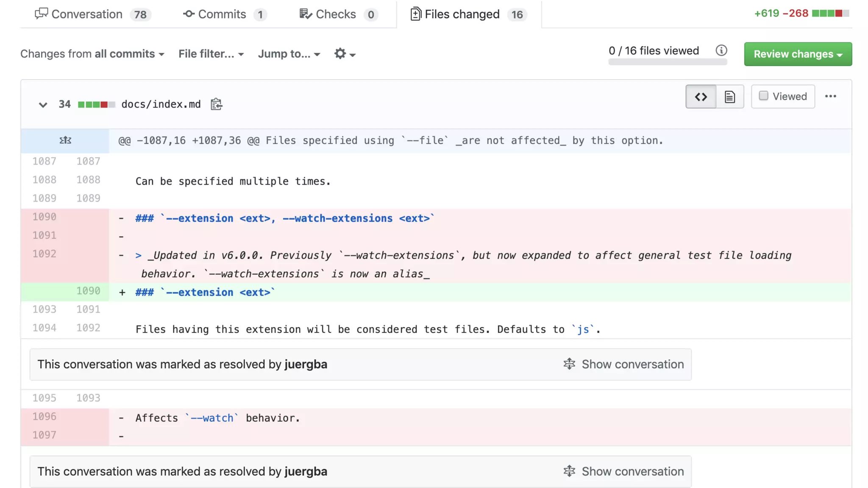Image resolution: width=868 pixels, height=488 pixels.
Task: Click the files viewed info icon
Action: (x=721, y=51)
